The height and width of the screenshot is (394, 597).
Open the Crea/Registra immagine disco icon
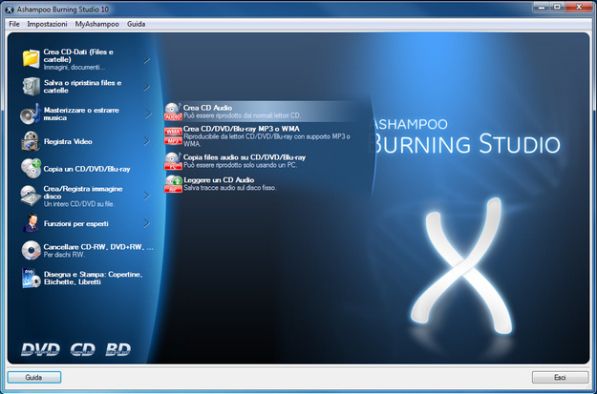[x=31, y=196]
